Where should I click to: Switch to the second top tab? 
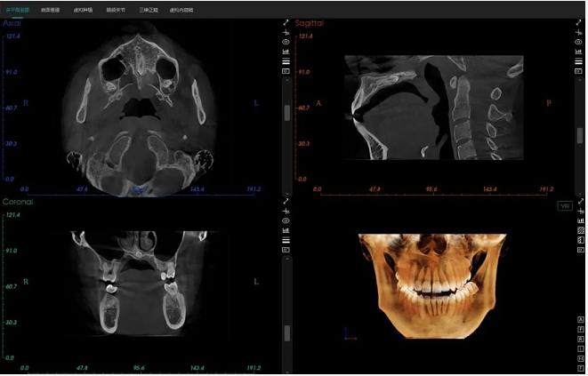tap(52, 9)
